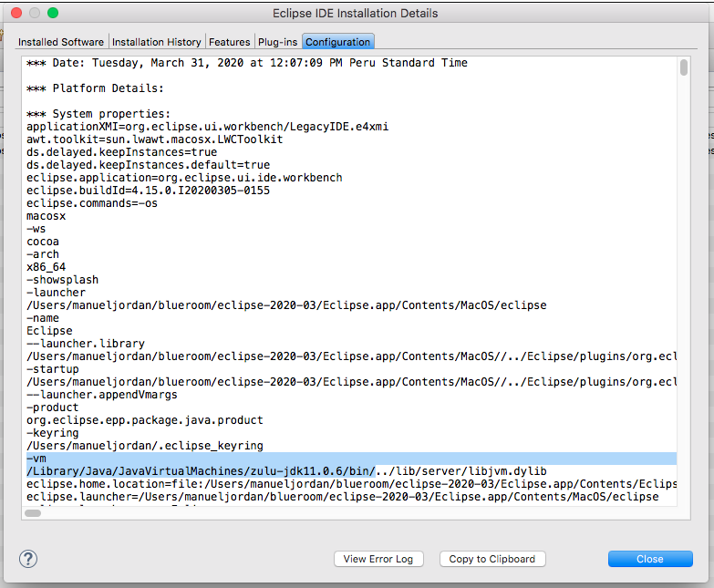Viewport: 714px width, 588px height.
Task: Click the 'x86_64' line
Action: tap(46, 267)
